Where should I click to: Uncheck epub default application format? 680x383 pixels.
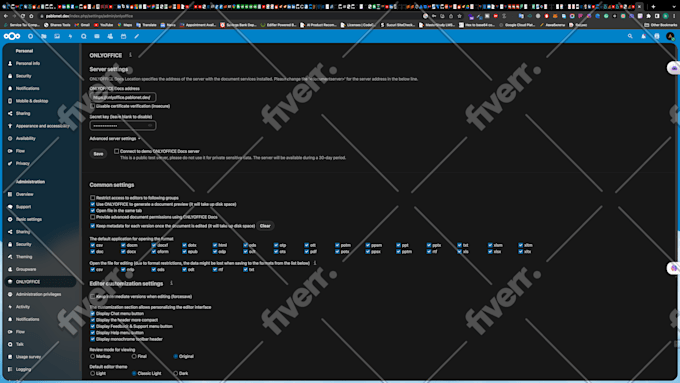tap(184, 252)
